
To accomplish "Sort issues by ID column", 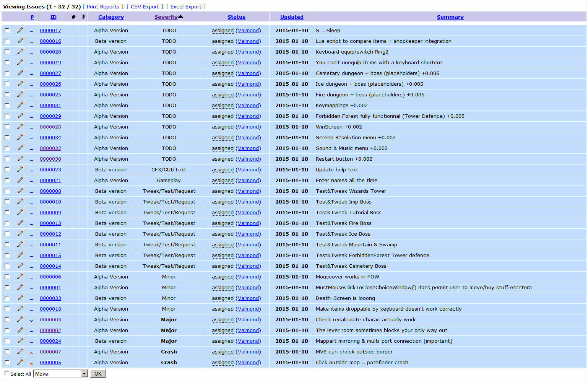I will click(x=54, y=17).
